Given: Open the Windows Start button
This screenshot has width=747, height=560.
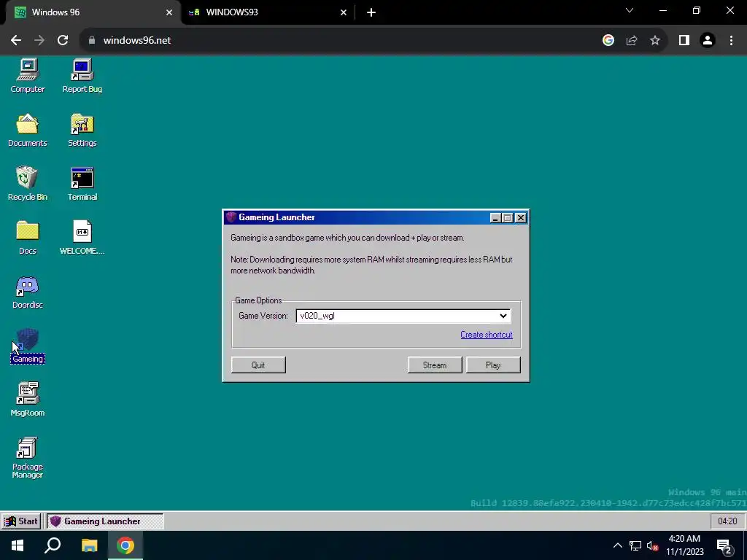Looking at the screenshot, I should tap(18, 545).
